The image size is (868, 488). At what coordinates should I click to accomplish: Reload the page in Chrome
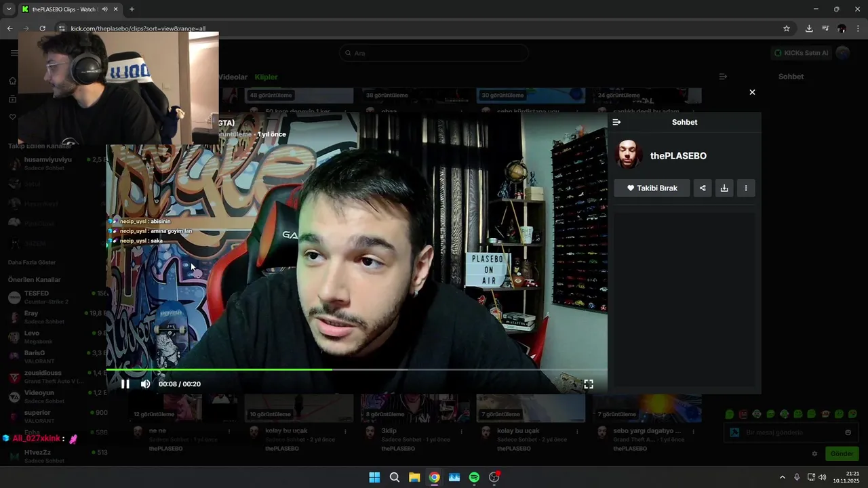click(x=42, y=28)
